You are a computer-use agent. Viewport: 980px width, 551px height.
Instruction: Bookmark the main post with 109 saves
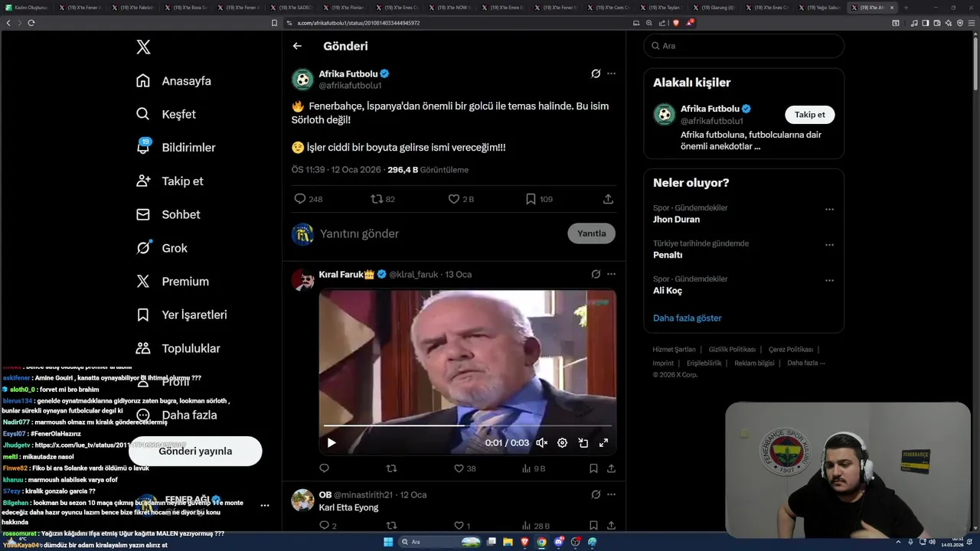(531, 199)
